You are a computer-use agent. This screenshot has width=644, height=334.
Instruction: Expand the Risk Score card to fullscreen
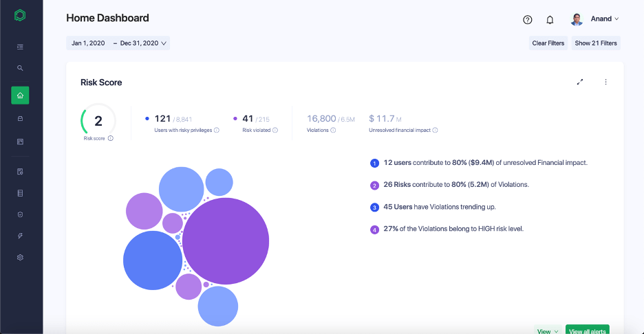tap(580, 82)
